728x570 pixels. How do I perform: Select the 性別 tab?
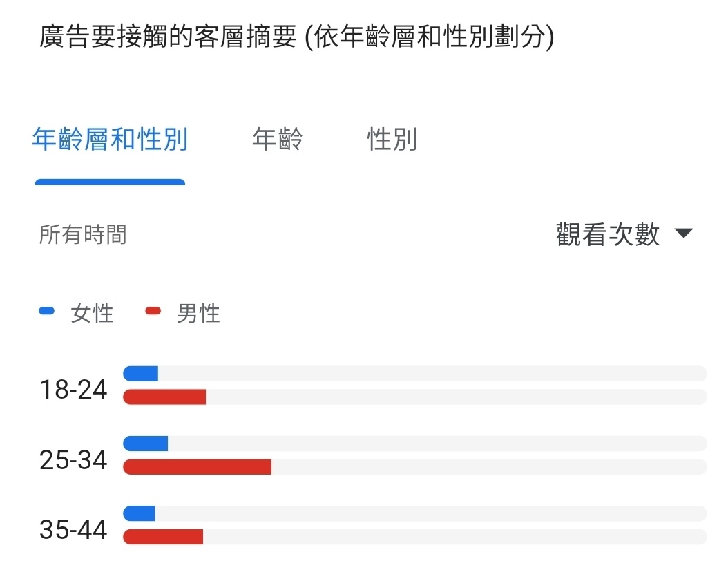[392, 139]
